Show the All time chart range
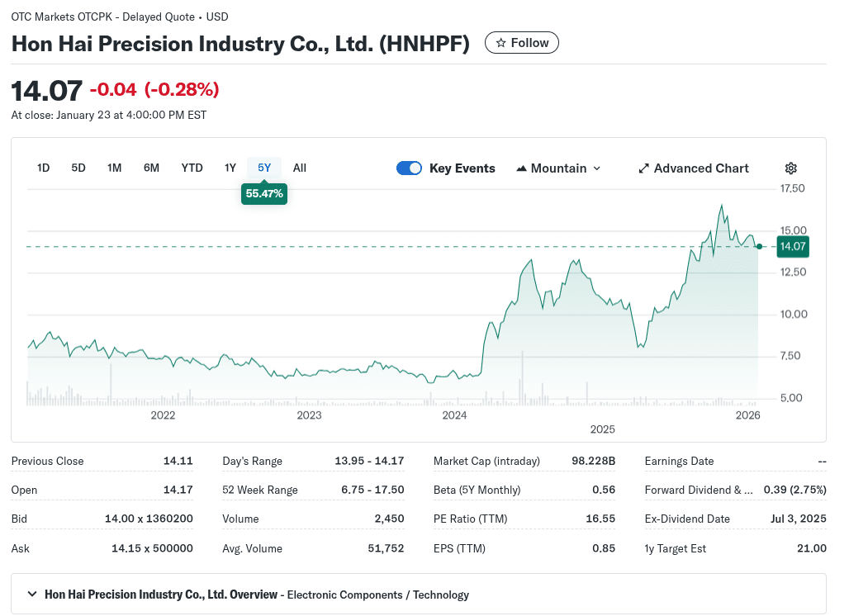 300,168
